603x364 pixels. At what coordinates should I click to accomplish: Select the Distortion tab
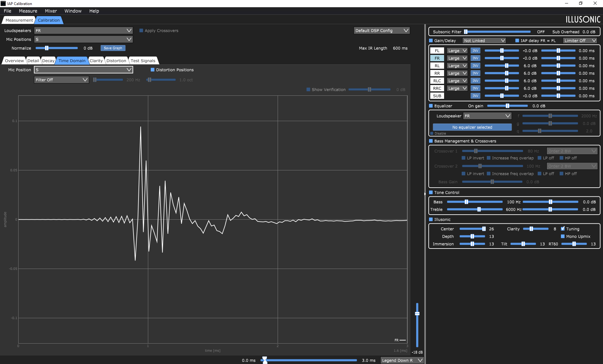pos(116,61)
